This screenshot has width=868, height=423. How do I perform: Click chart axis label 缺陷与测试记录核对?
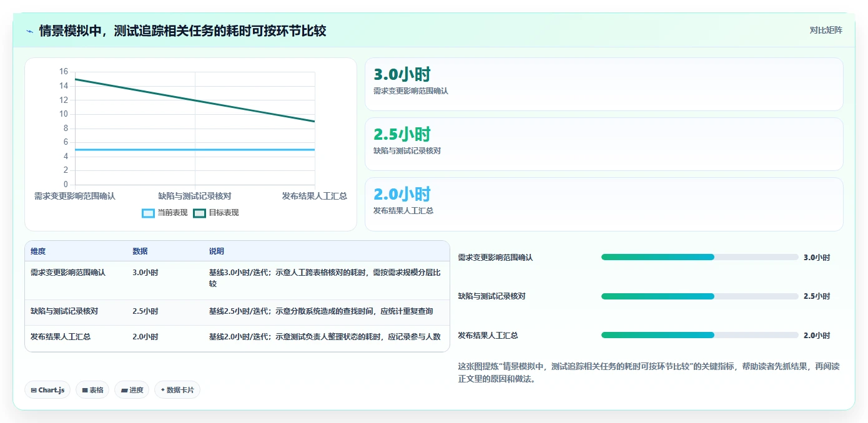(x=195, y=196)
